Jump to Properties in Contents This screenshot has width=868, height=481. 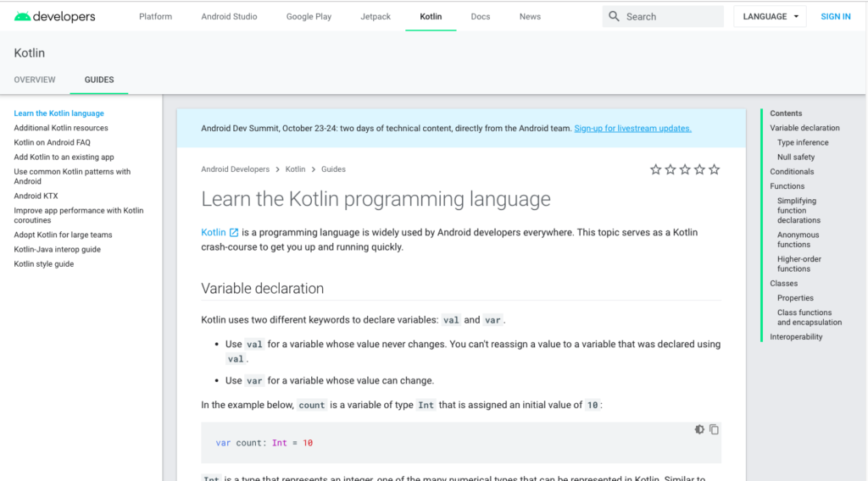click(x=795, y=298)
